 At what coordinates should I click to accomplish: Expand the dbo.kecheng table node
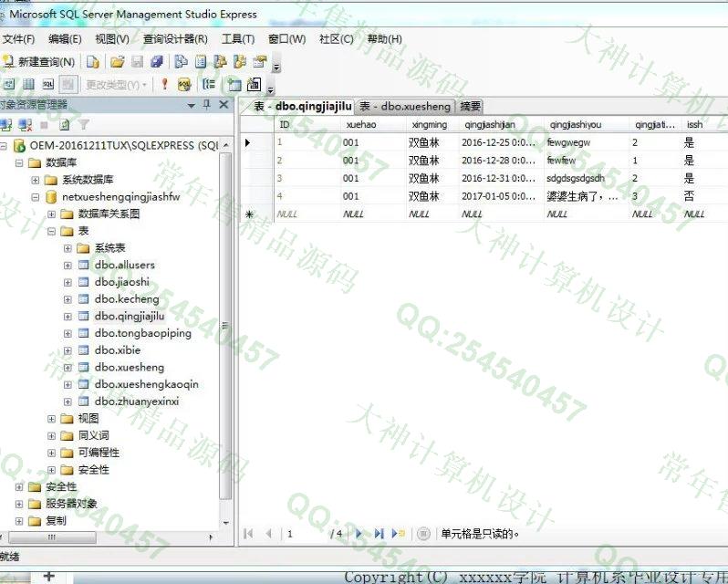pos(68,299)
